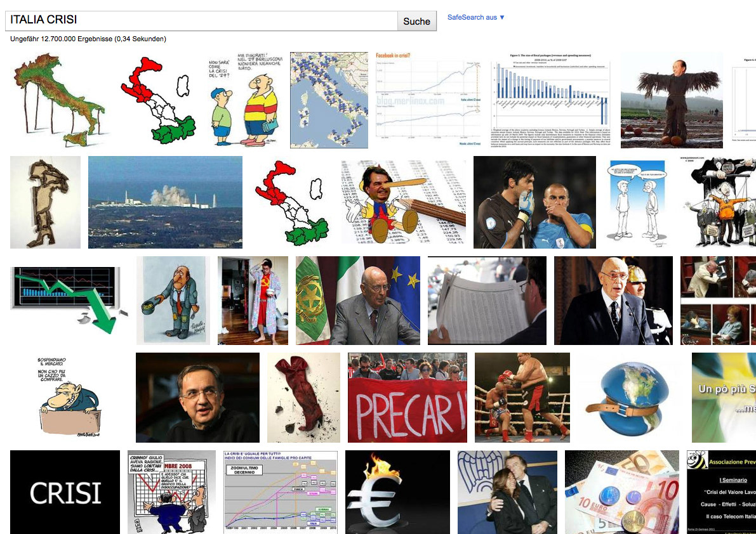The width and height of the screenshot is (756, 534).
Task: Select the falling green arrow chart image
Action: [x=69, y=301]
